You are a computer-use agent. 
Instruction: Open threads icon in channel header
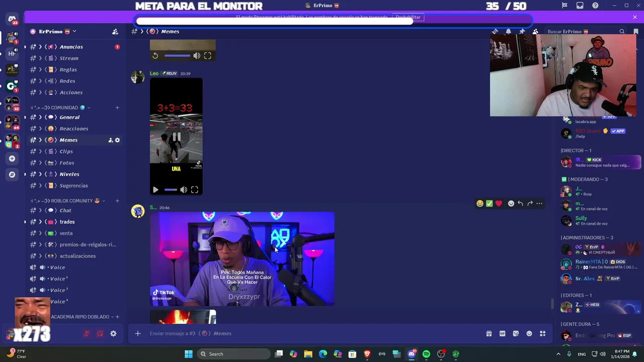click(495, 31)
